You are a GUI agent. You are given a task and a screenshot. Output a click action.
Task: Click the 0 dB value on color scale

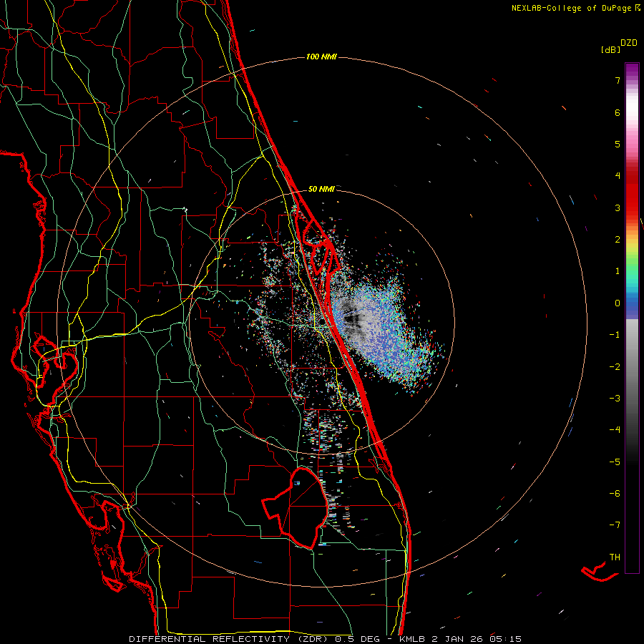pos(618,303)
